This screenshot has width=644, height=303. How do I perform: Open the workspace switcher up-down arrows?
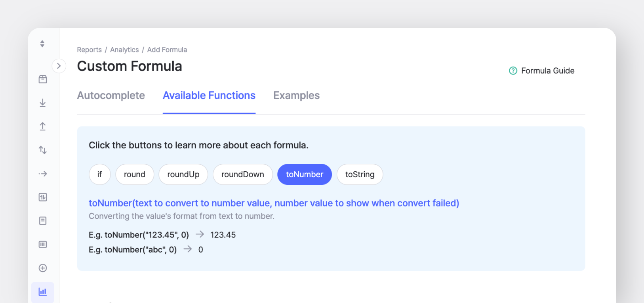42,44
